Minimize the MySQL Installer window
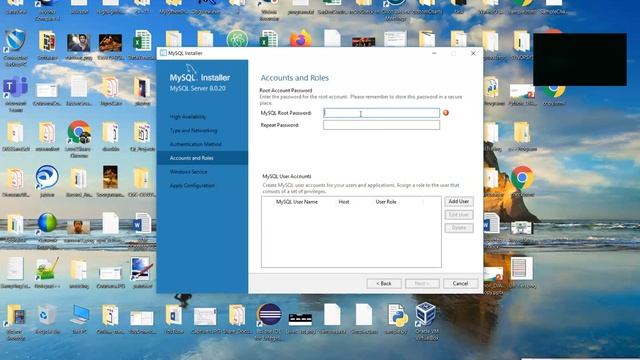 click(434, 53)
